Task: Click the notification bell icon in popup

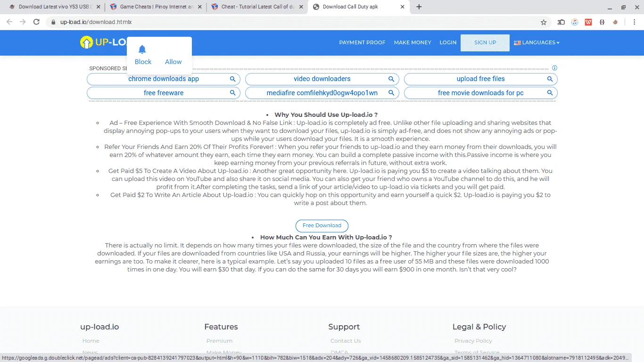Action: [x=142, y=49]
